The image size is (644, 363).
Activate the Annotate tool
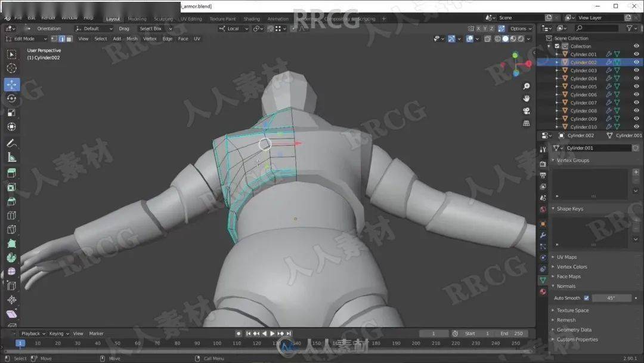point(11,143)
